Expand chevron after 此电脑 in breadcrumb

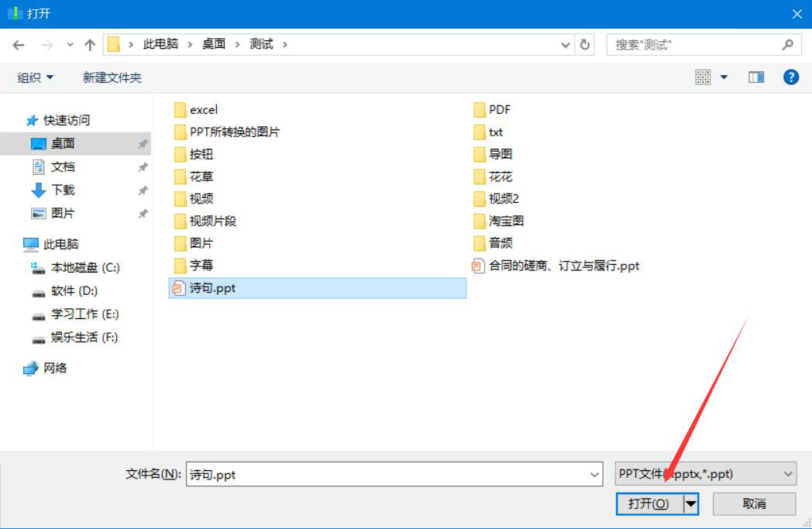coord(190,45)
